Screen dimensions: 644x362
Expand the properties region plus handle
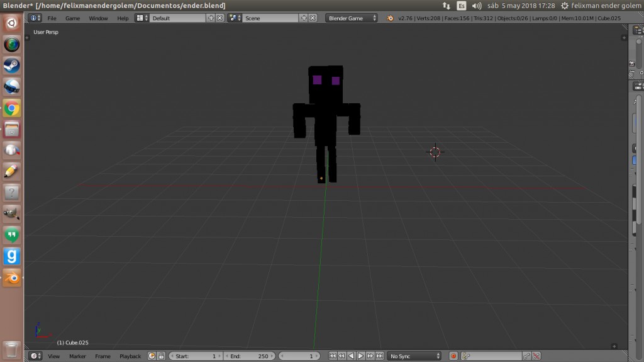coord(624,38)
